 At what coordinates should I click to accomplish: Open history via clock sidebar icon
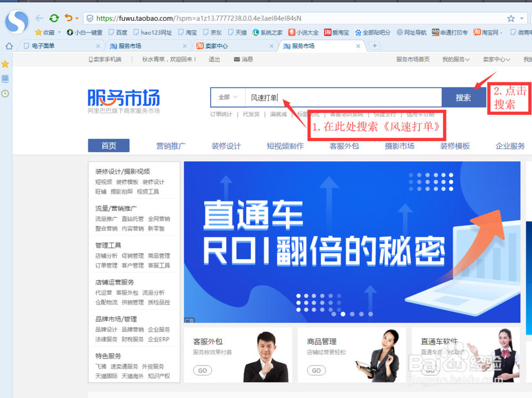pyautogui.click(x=5, y=94)
